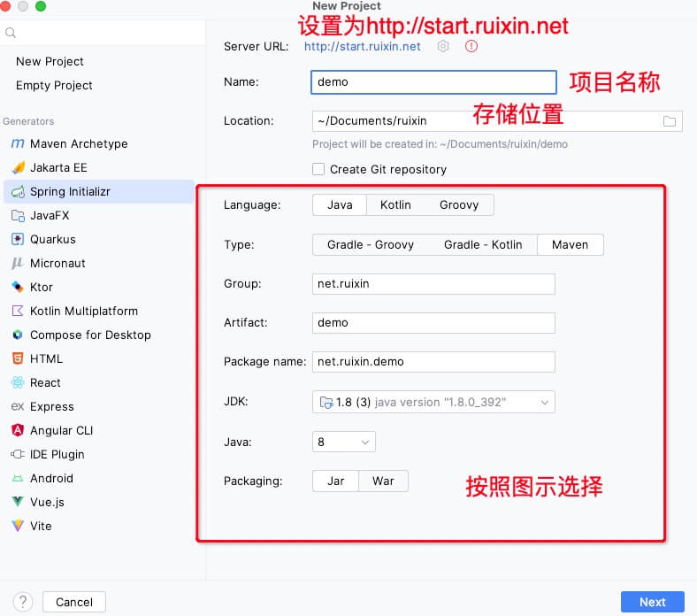
Task: Click the JavaFX generator icon
Action: [x=18, y=216]
